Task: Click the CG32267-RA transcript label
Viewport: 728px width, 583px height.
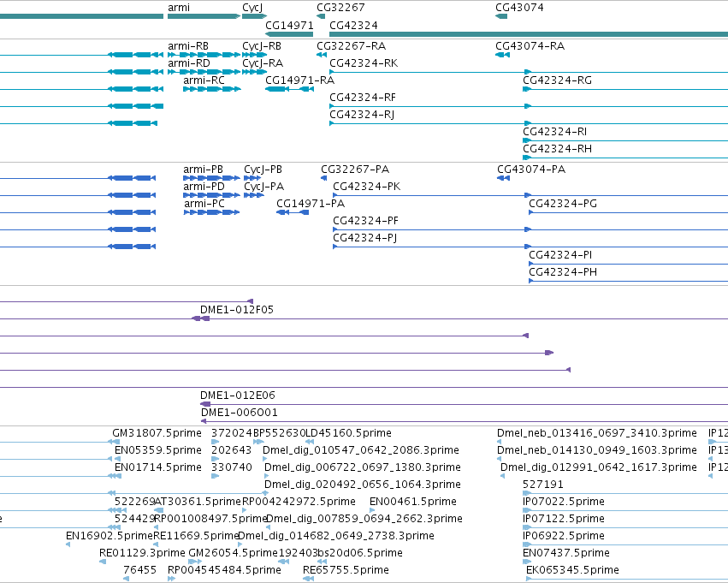Action: point(351,46)
